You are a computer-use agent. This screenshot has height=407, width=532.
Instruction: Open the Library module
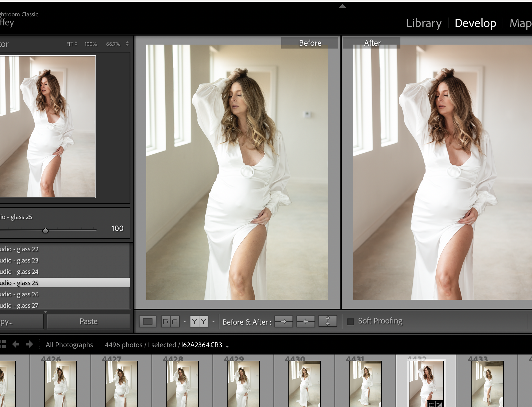(424, 23)
